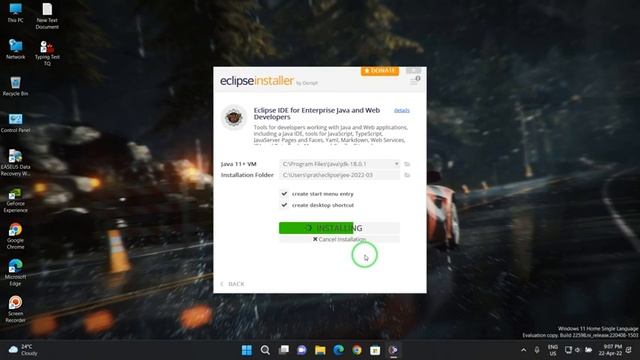Click the microphone tray icon
Screen dimensions: 640x360
click(537, 350)
